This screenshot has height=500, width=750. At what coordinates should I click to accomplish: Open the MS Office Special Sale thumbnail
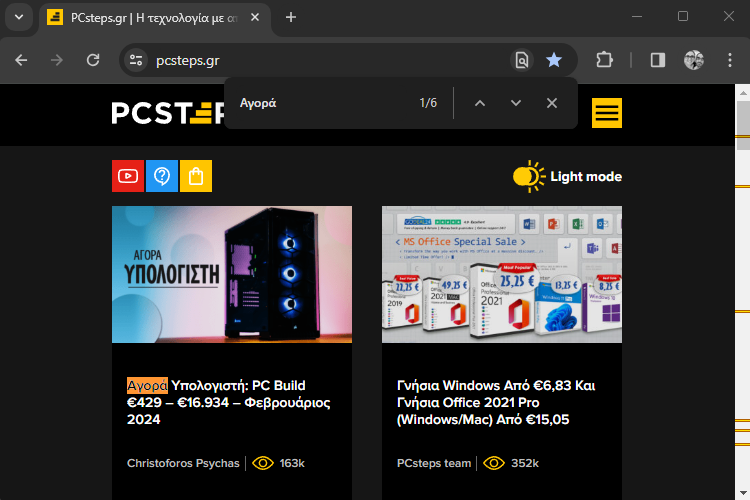[x=502, y=274]
